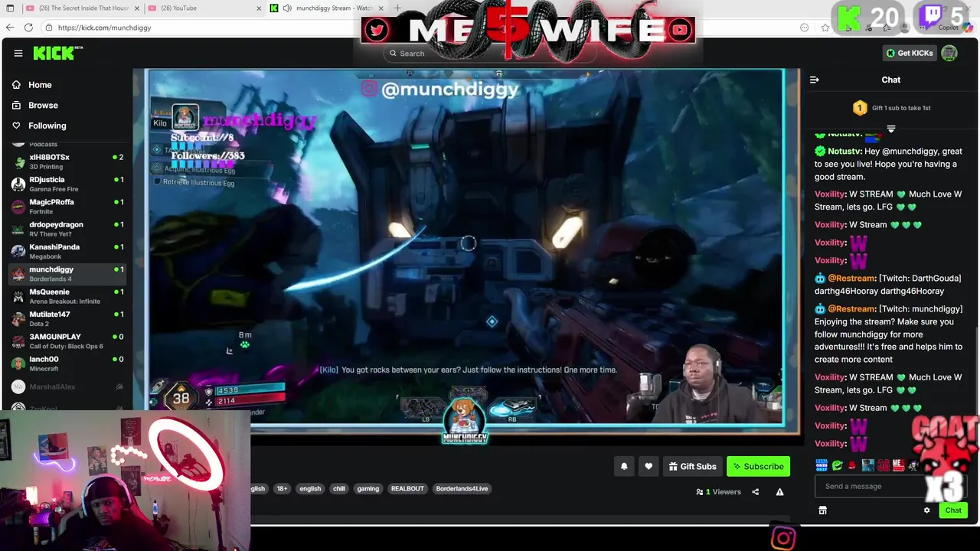This screenshot has height=551, width=980.
Task: Open Mutilate147 channel in sidebar
Action: pos(67,318)
